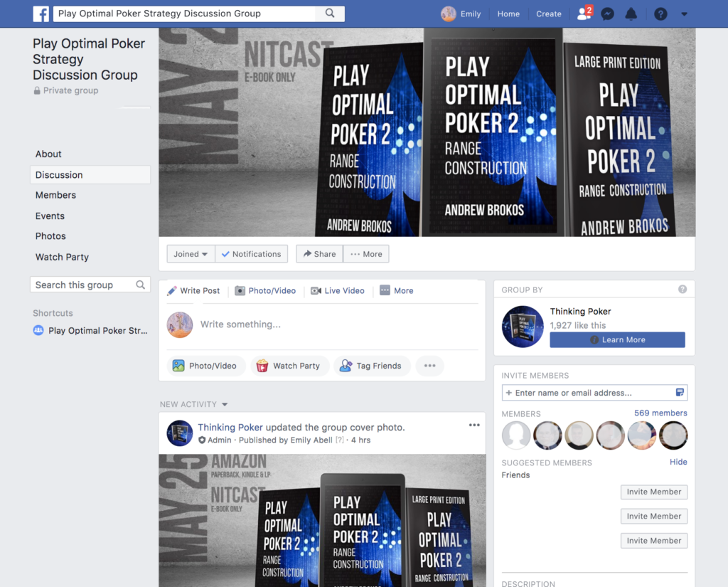Click camera icon beside Photo/Video tab
This screenshot has height=587, width=728.
[x=240, y=291]
